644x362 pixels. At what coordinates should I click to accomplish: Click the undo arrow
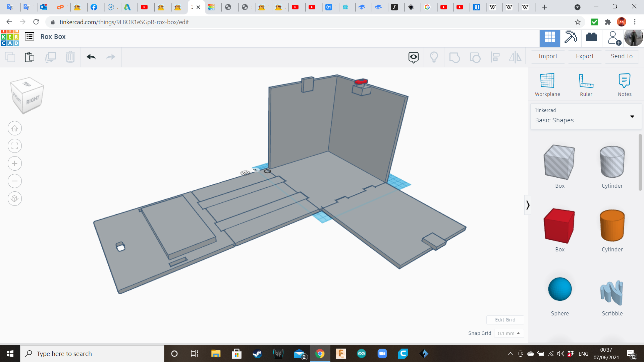[91, 57]
